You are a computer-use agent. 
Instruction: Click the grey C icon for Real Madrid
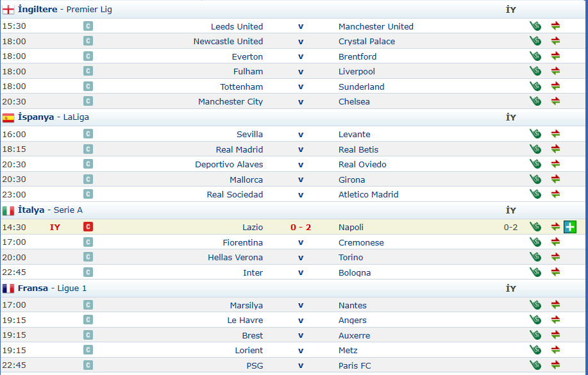click(x=88, y=149)
